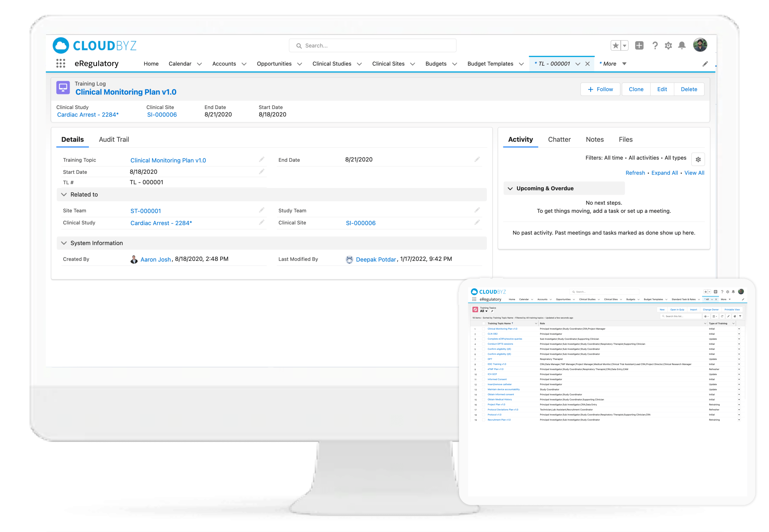769x532 pixels.
Task: Open the notifications bell in the main window
Action: point(682,45)
